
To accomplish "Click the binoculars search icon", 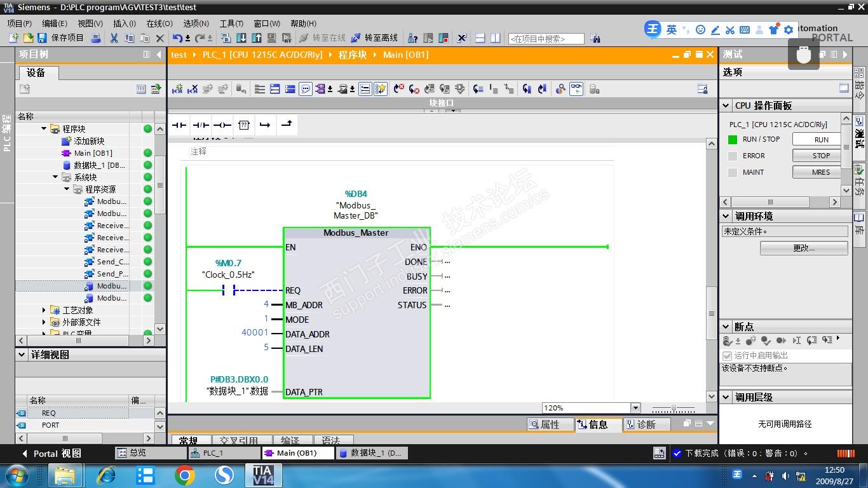I will (x=595, y=39).
